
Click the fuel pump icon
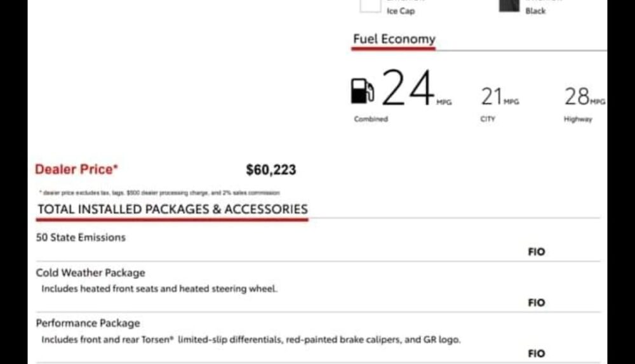(x=362, y=91)
